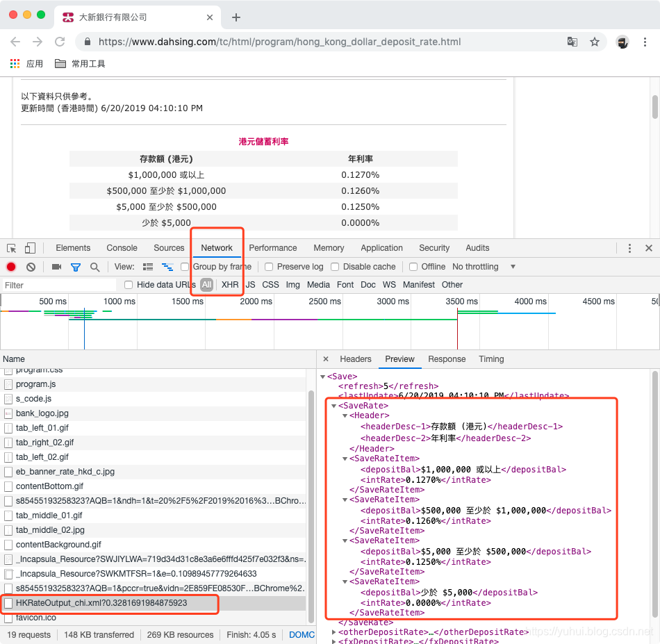Image resolution: width=660 pixels, height=644 pixels.
Task: Show the Response tab
Action: pos(447,359)
